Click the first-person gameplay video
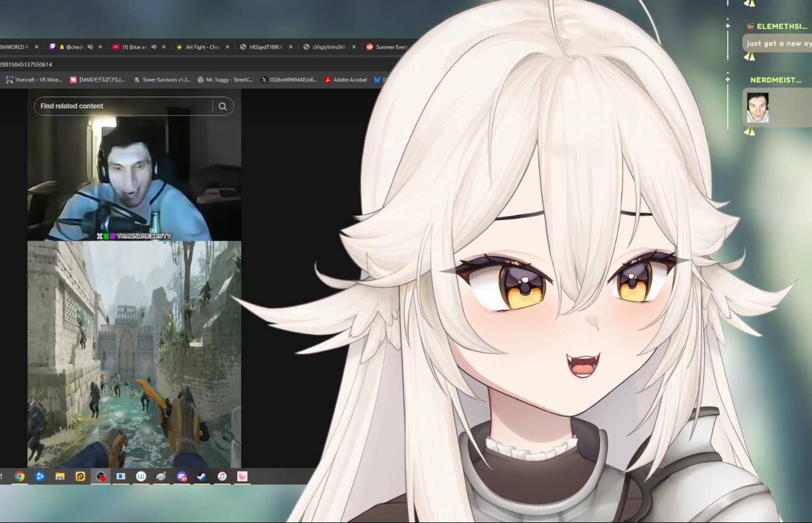812x523 pixels. [x=134, y=354]
